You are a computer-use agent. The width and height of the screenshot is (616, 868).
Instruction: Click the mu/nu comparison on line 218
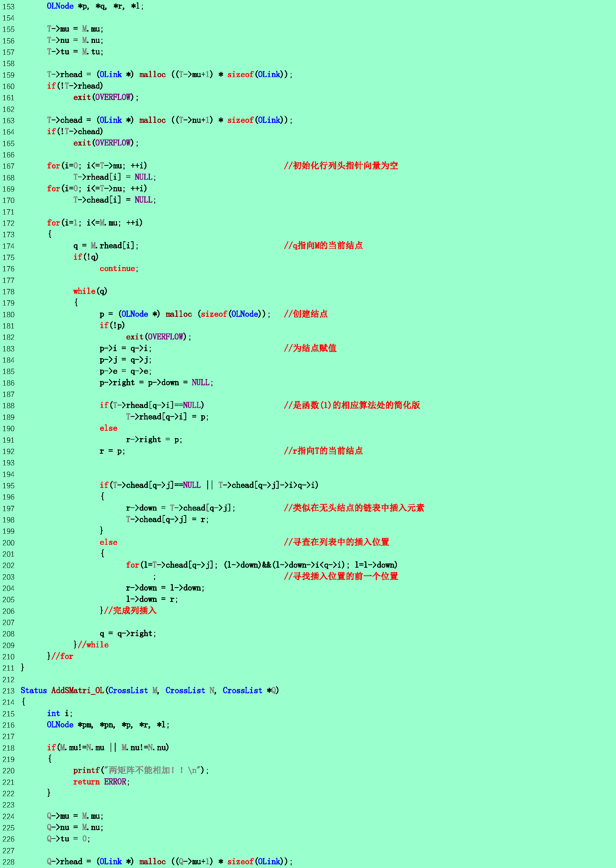[108, 747]
